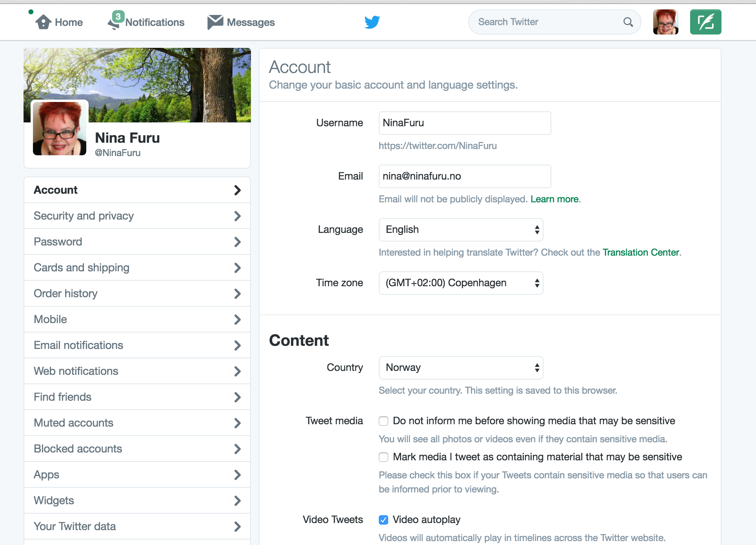The width and height of the screenshot is (756, 545).
Task: Open Order history settings
Action: pyautogui.click(x=137, y=293)
